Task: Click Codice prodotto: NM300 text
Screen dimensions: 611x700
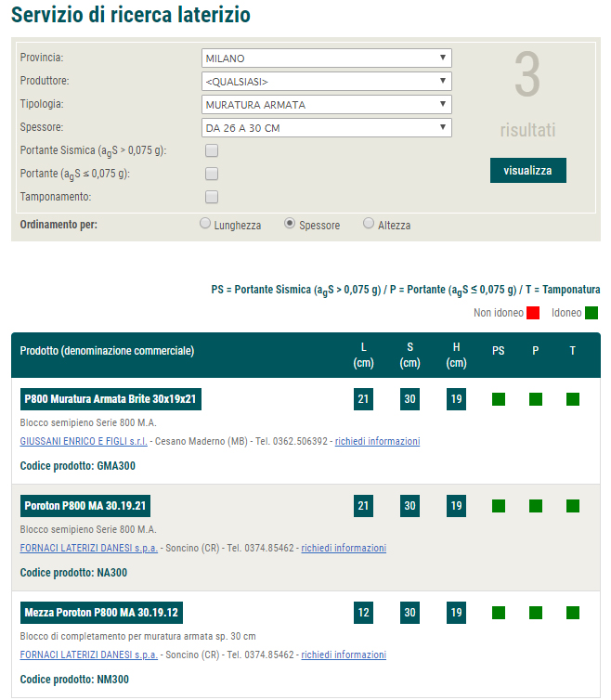Action: point(74,680)
